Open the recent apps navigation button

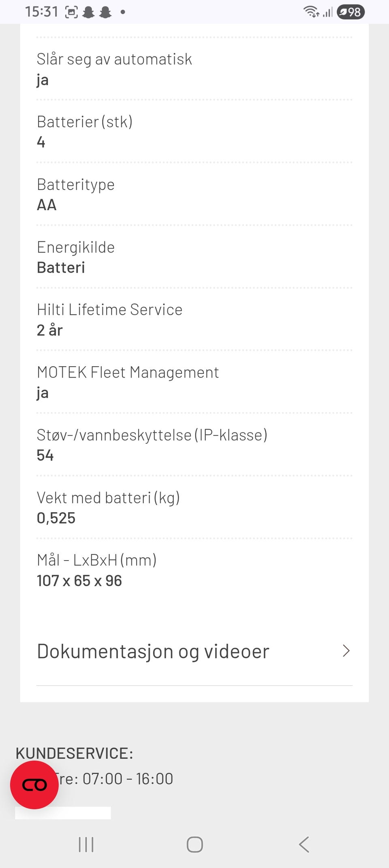[86, 844]
